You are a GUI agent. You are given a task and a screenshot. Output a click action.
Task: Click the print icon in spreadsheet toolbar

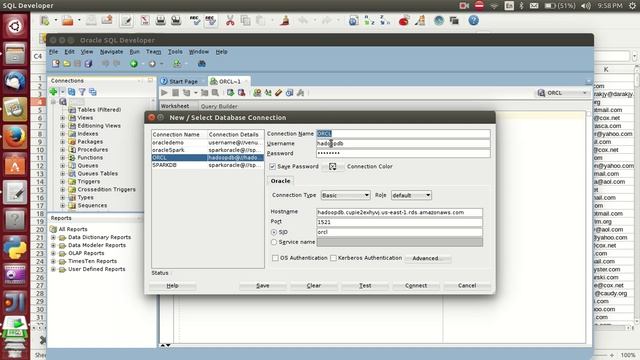(160, 21)
